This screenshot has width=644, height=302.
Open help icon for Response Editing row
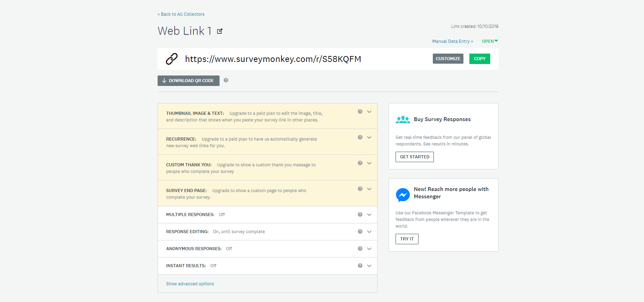pyautogui.click(x=360, y=232)
